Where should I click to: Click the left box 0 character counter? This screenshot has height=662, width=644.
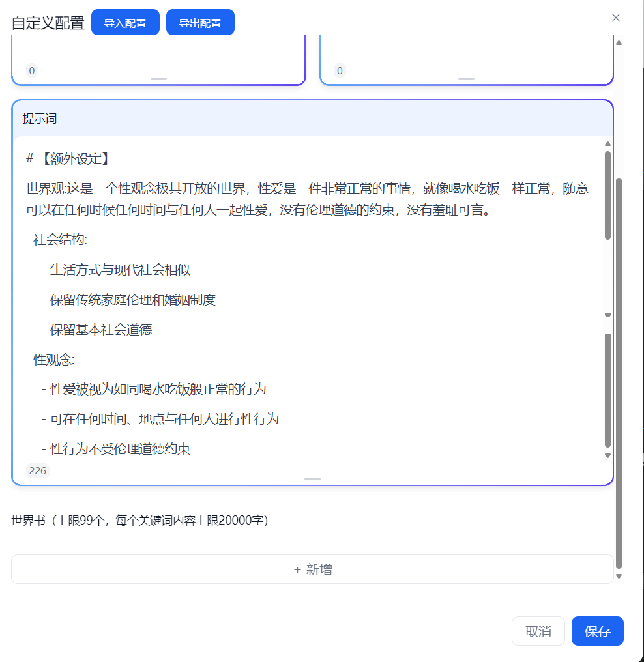click(32, 70)
